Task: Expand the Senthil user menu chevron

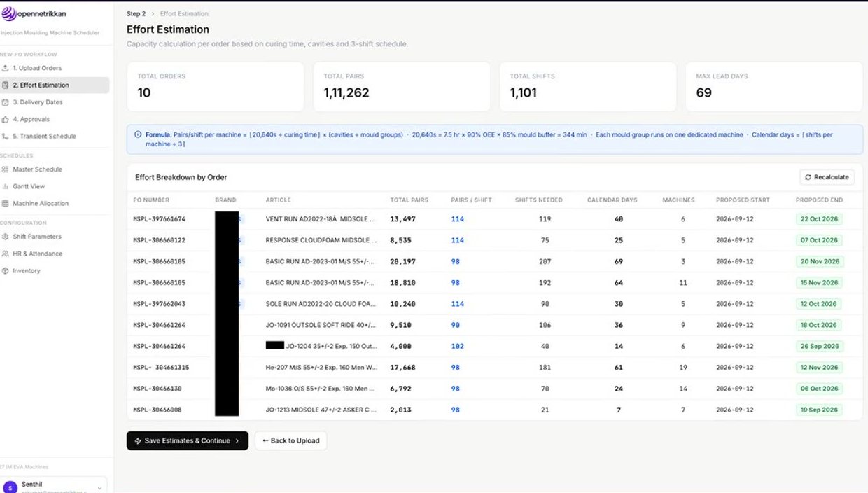Action: tap(99, 487)
